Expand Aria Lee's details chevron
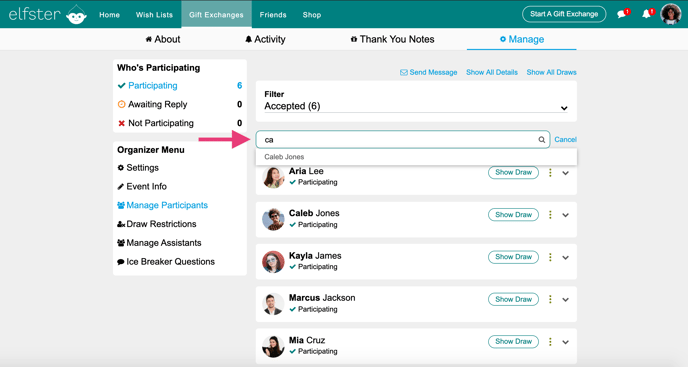Image resolution: width=688 pixels, height=367 pixels. [x=566, y=173]
